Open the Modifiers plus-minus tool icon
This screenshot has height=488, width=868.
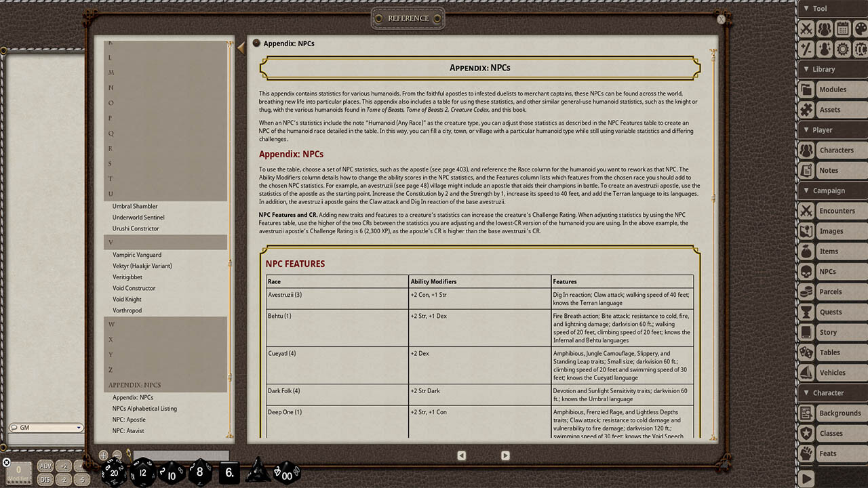tap(806, 49)
